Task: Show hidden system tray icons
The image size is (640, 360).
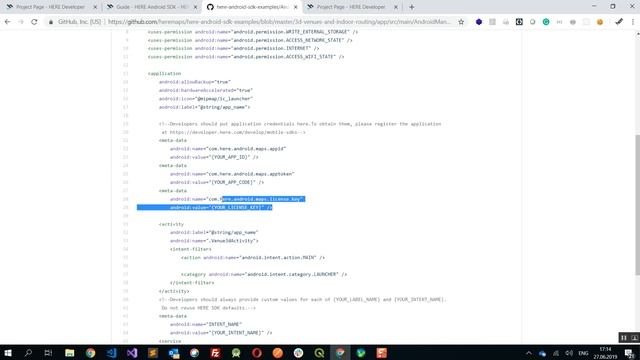Action: [529, 353]
